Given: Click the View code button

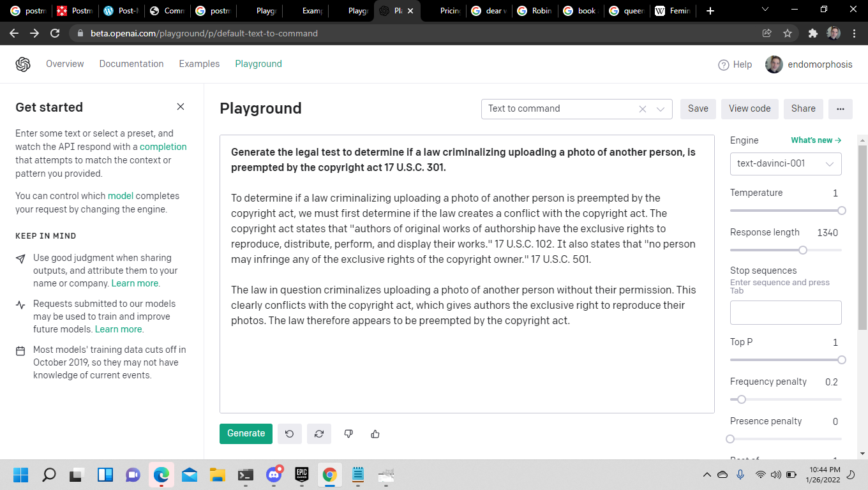Looking at the screenshot, I should coord(750,108).
